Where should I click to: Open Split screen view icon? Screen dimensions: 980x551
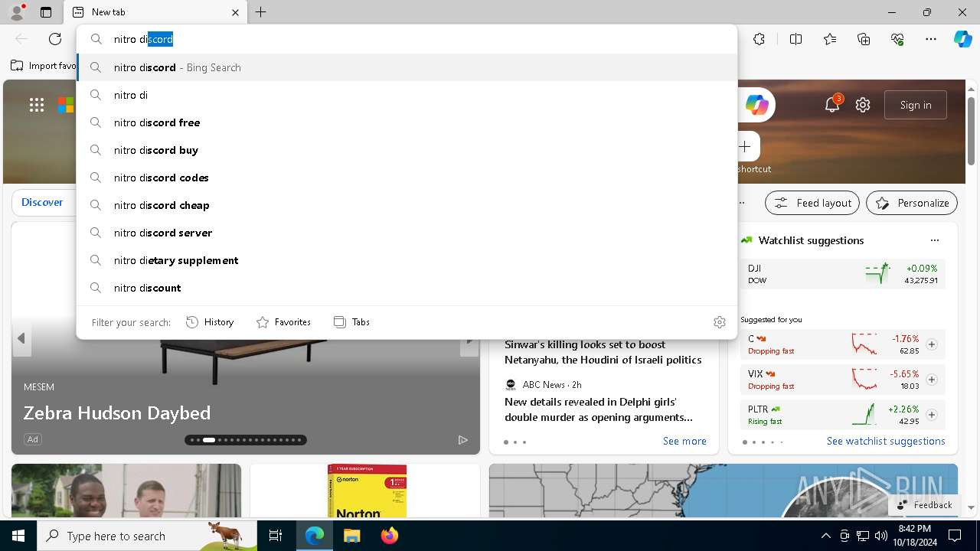point(795,39)
